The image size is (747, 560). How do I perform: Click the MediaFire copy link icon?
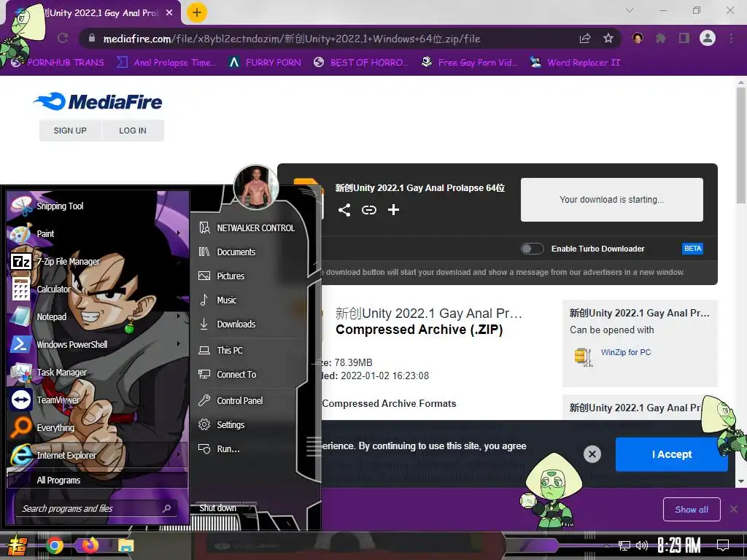368,210
